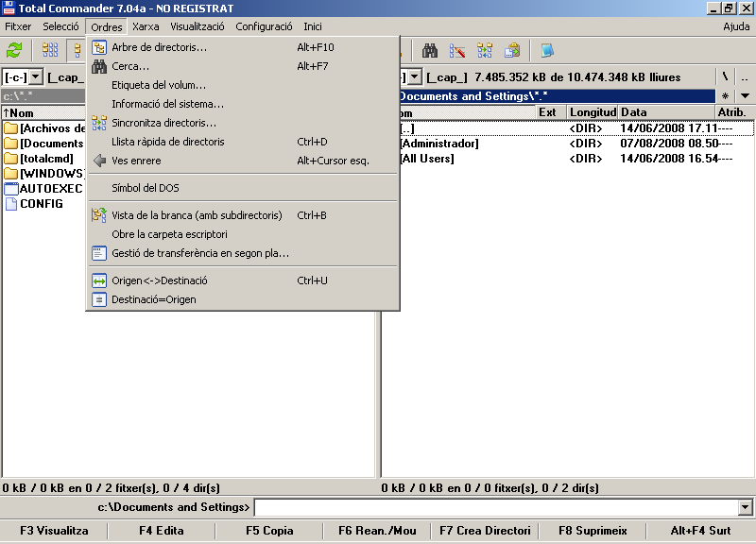Switch to brief view via toolbar icon
This screenshot has height=544, width=756.
(x=50, y=50)
